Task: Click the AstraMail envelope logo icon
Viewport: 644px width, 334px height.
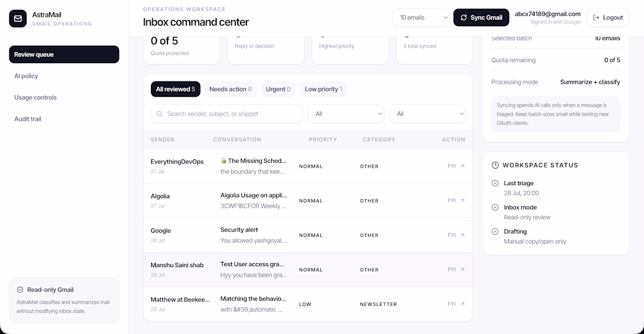Action: coord(18,19)
